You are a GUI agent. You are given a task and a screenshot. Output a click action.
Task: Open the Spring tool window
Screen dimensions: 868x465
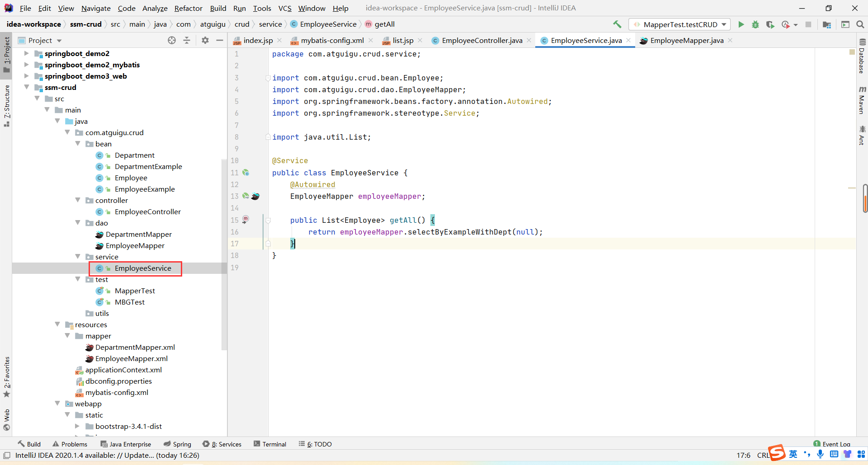pyautogui.click(x=177, y=444)
